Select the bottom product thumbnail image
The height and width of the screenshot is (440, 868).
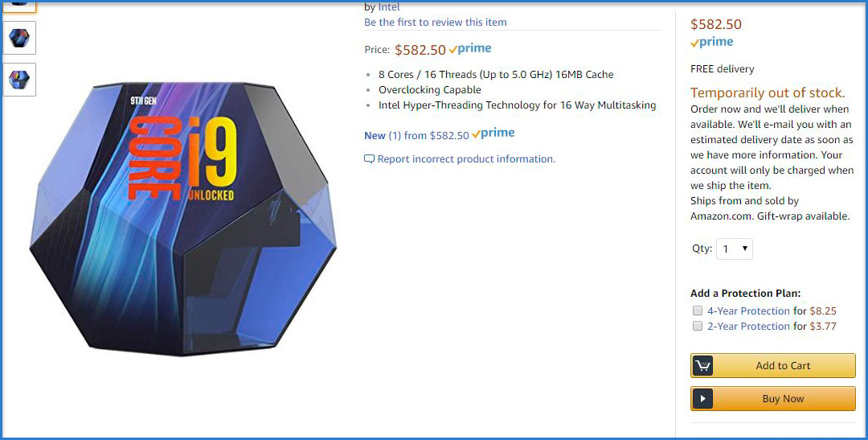[19, 80]
